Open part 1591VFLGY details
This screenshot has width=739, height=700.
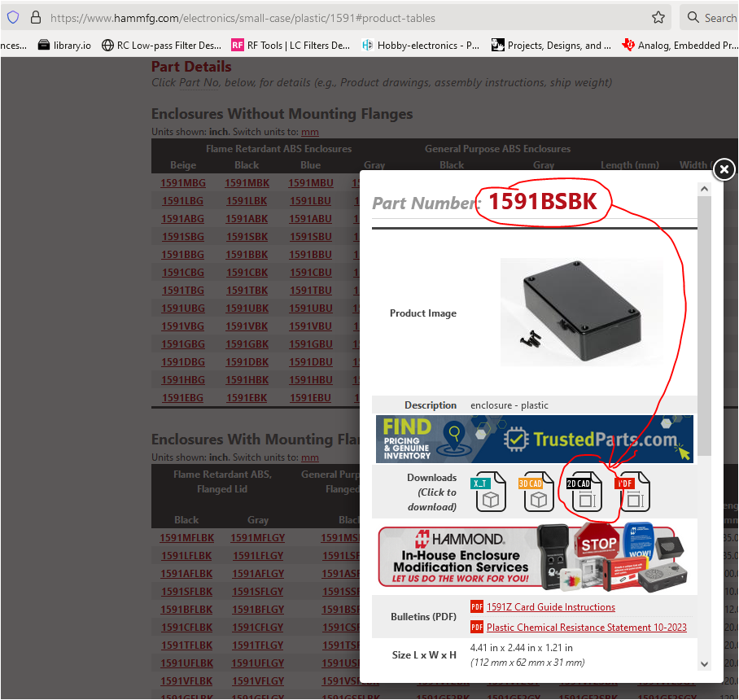(258, 681)
